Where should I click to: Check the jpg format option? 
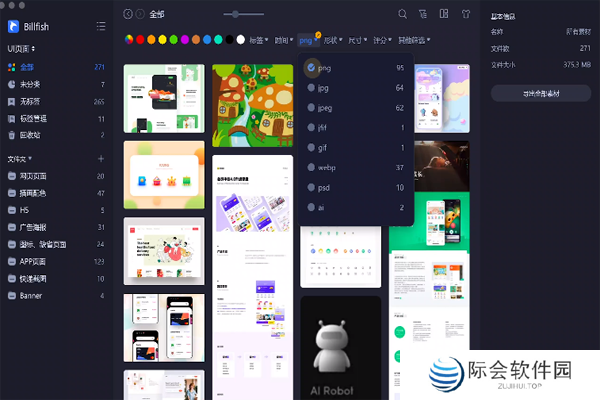312,88
